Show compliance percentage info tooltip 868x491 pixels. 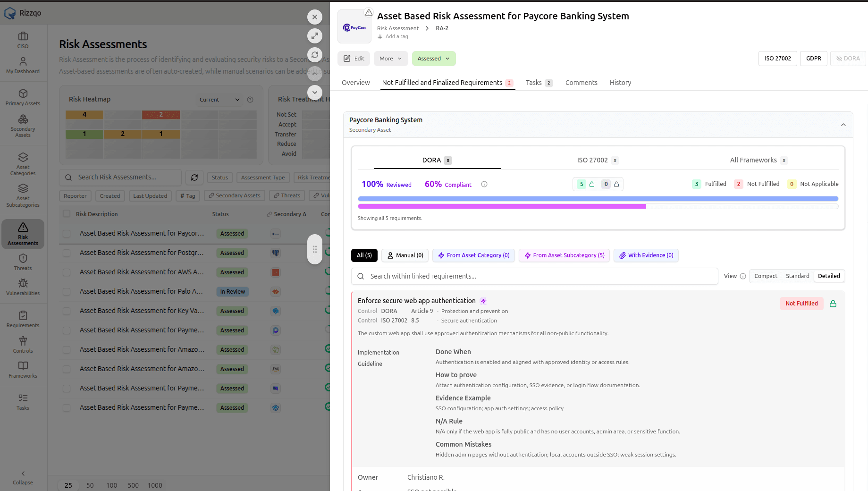[484, 184]
